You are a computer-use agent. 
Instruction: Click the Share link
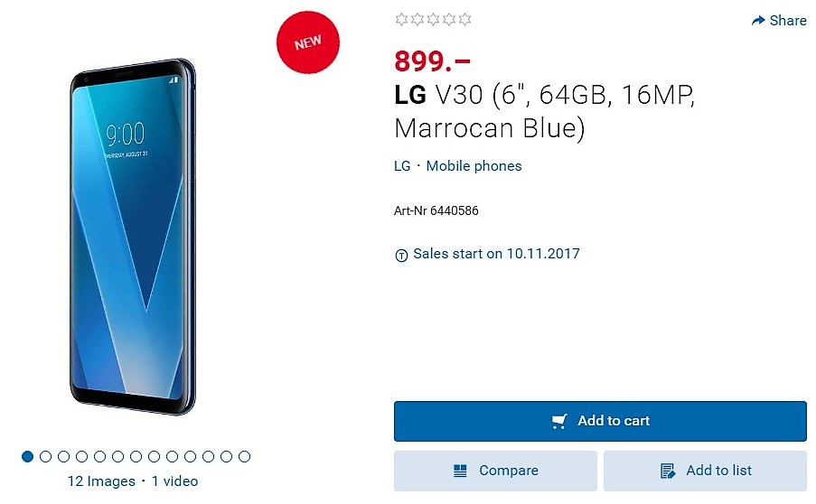click(x=779, y=20)
